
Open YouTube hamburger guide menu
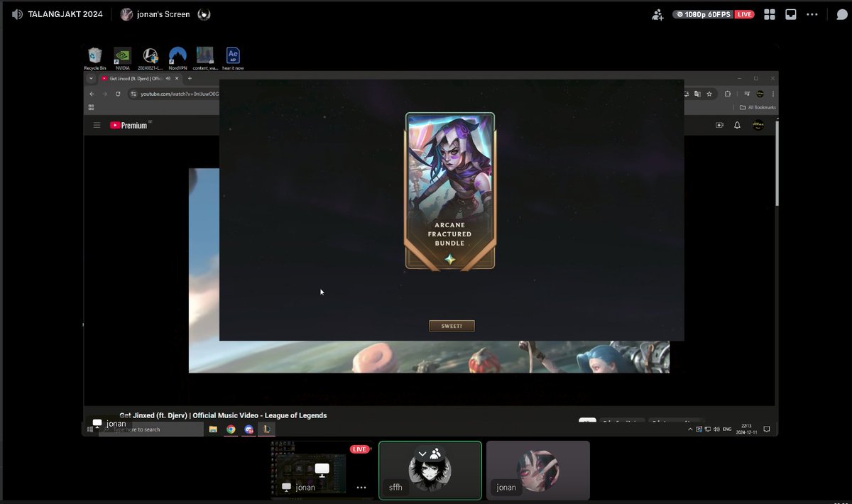(97, 125)
